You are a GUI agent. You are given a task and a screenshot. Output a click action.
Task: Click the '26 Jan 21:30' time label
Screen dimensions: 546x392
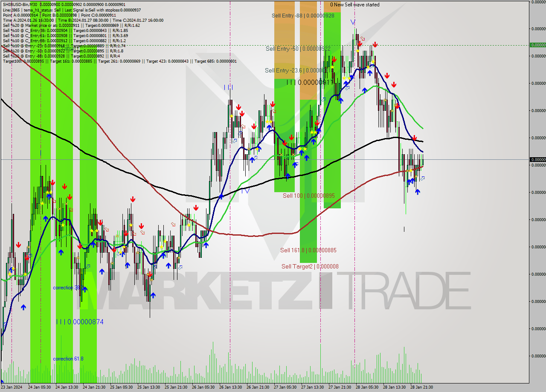(x=258, y=387)
